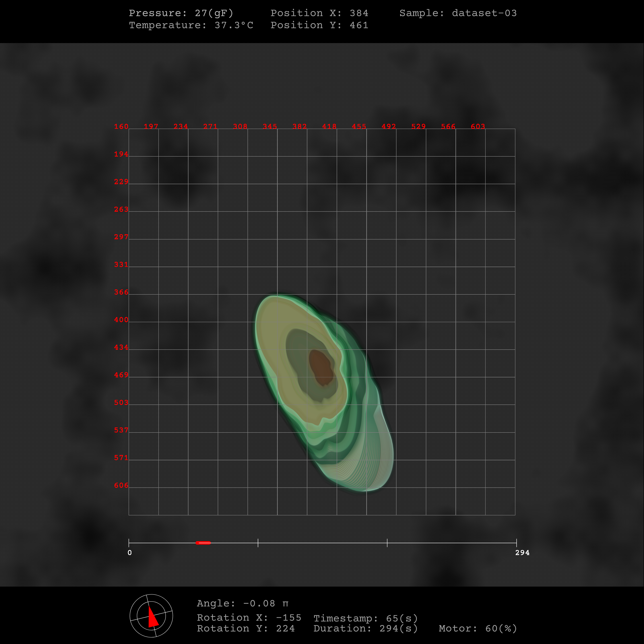Click the Angle -0.08 π readout
Viewport: 644px width, 644px height.
(242, 603)
